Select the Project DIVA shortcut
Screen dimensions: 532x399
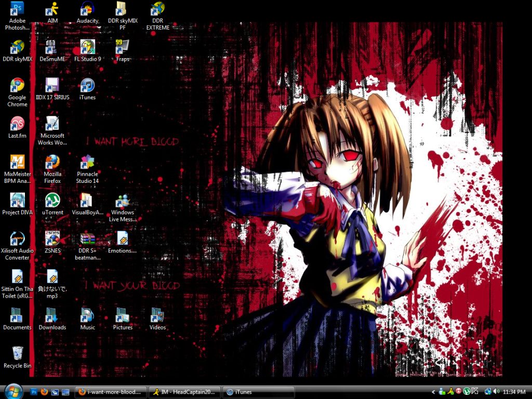tap(17, 204)
